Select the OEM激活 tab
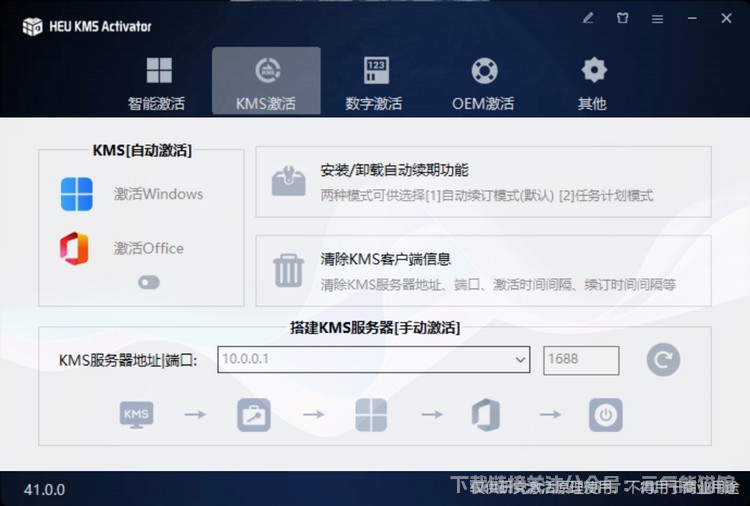Image resolution: width=750 pixels, height=506 pixels. pos(483,82)
